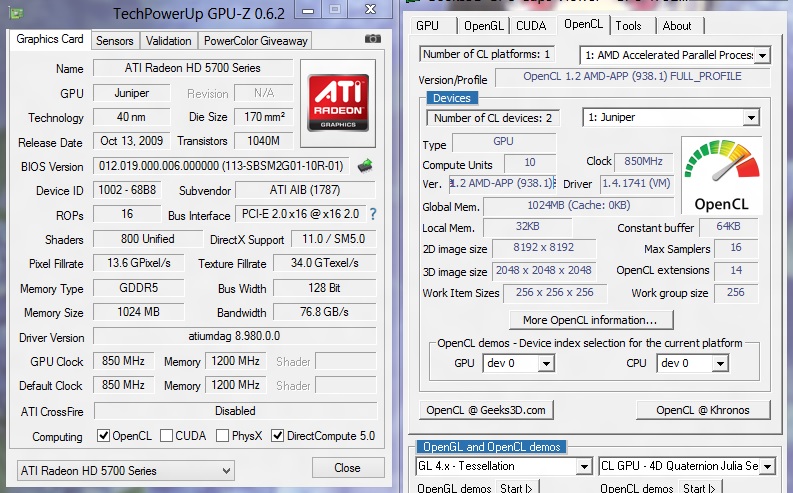The image size is (793, 493).
Task: Click the Number of CL devices field
Action: pos(493,118)
